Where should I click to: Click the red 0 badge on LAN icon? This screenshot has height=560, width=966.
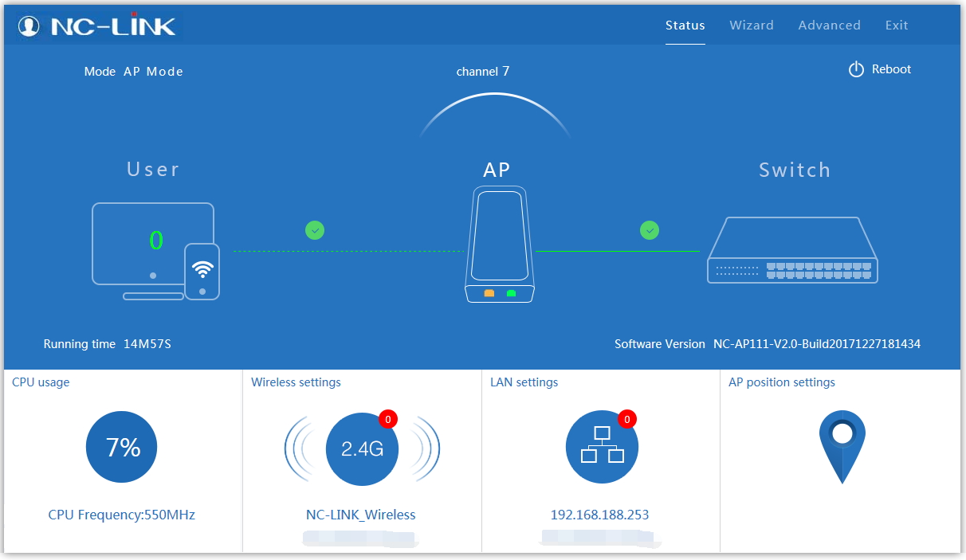[626, 419]
